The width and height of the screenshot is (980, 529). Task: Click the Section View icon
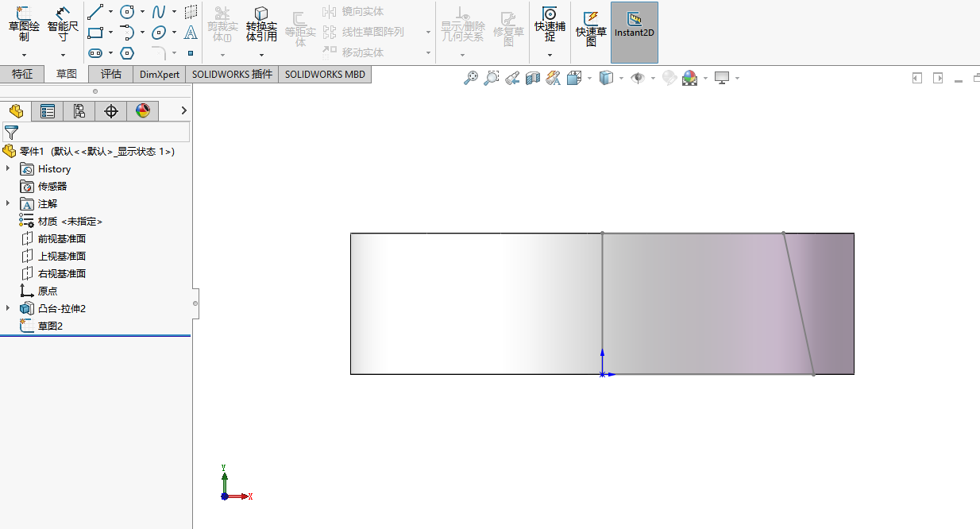[533, 78]
